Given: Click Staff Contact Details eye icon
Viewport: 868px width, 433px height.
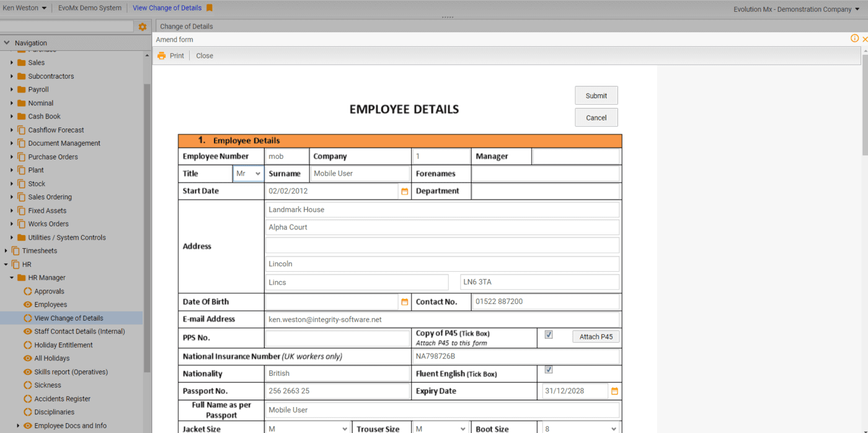Looking at the screenshot, I should [x=27, y=331].
